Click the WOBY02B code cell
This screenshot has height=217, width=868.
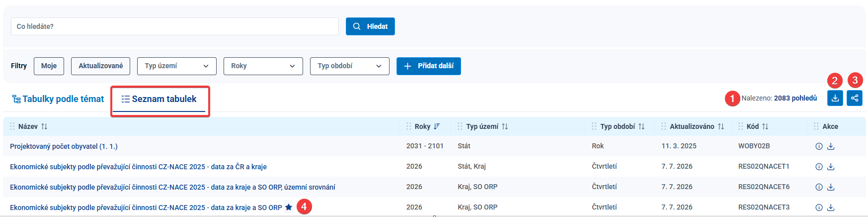point(754,146)
